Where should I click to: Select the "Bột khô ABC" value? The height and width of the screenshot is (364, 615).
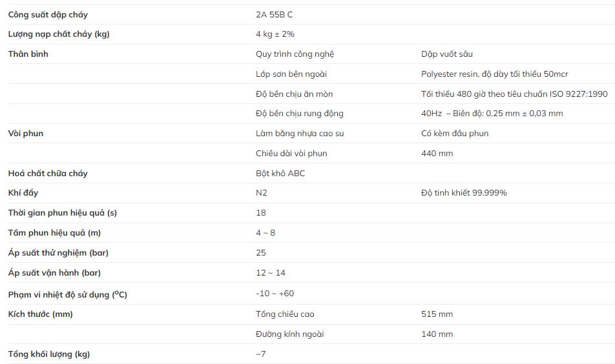(280, 174)
